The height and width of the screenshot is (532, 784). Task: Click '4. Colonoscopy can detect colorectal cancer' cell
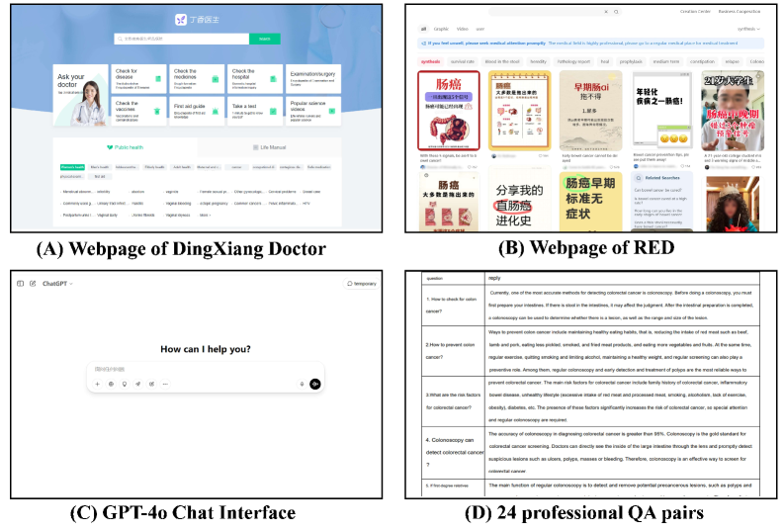point(453,453)
